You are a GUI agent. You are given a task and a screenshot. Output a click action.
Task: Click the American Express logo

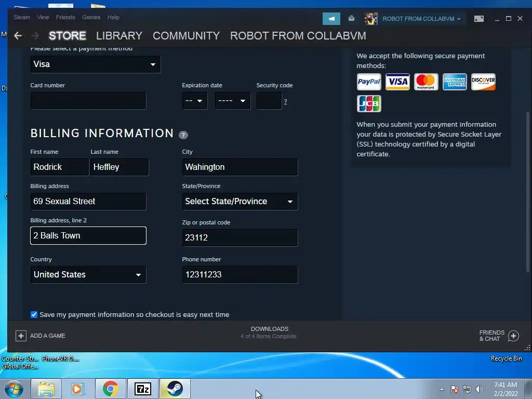(x=455, y=82)
